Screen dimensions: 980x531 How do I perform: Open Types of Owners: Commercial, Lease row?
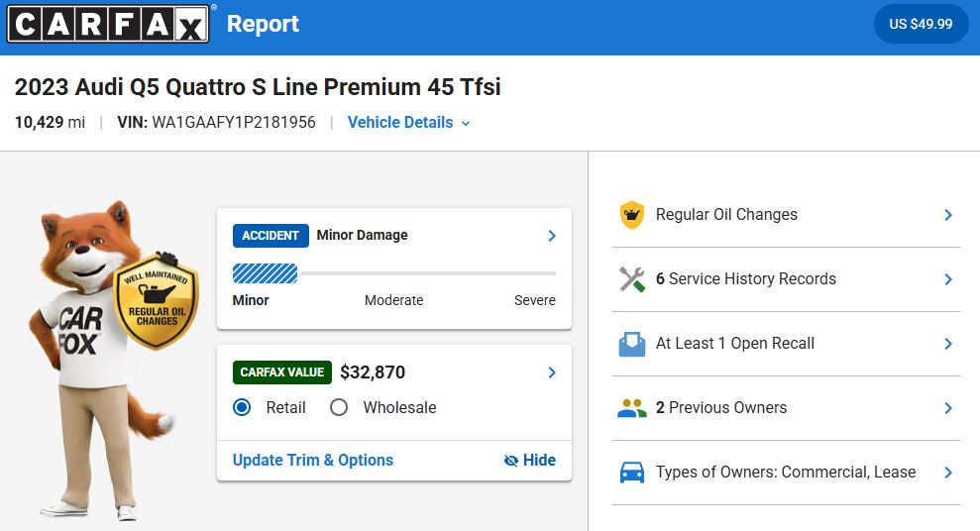(x=786, y=473)
